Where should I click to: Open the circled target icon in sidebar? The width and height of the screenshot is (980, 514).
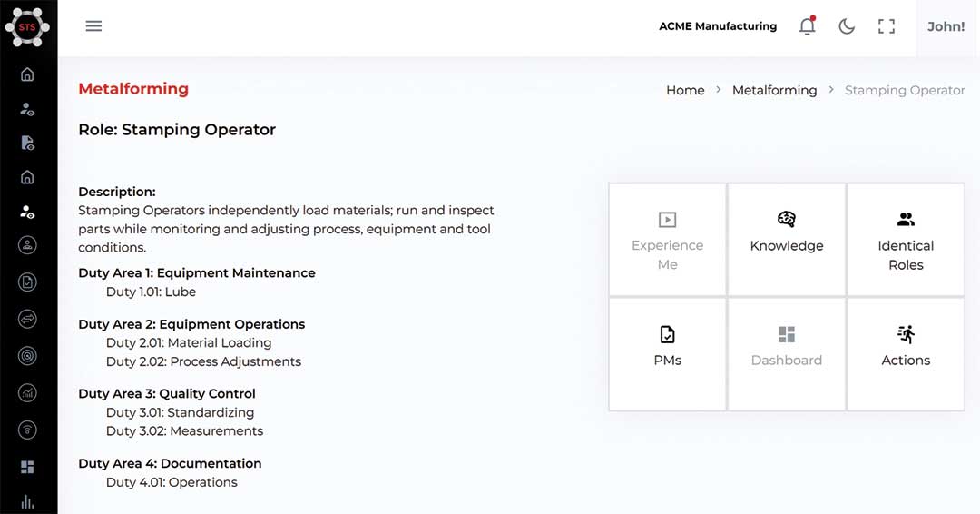(27, 356)
